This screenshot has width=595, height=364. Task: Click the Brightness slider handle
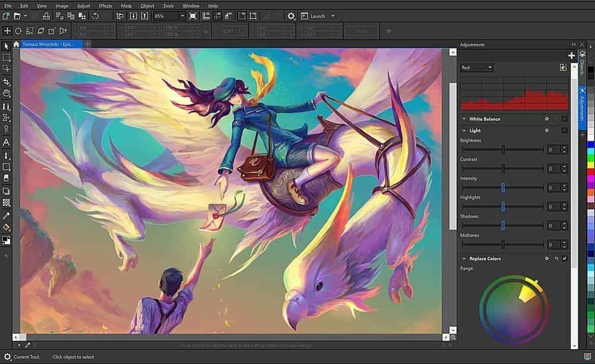point(503,150)
